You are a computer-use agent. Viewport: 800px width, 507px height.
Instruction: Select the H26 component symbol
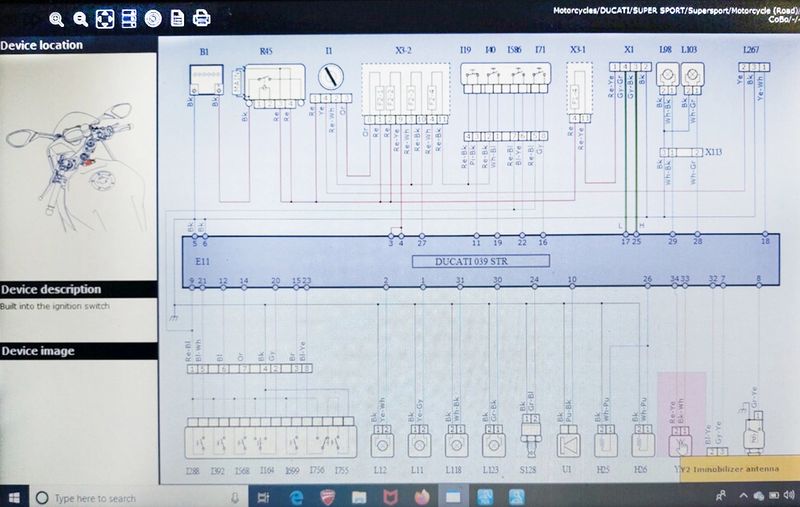pos(643,445)
